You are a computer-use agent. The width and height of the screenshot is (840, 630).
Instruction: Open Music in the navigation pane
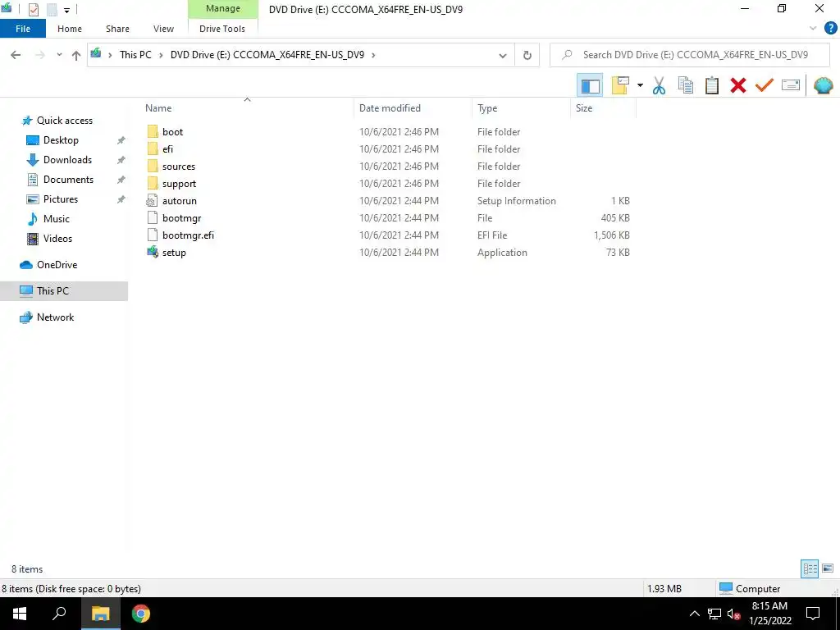click(x=57, y=218)
